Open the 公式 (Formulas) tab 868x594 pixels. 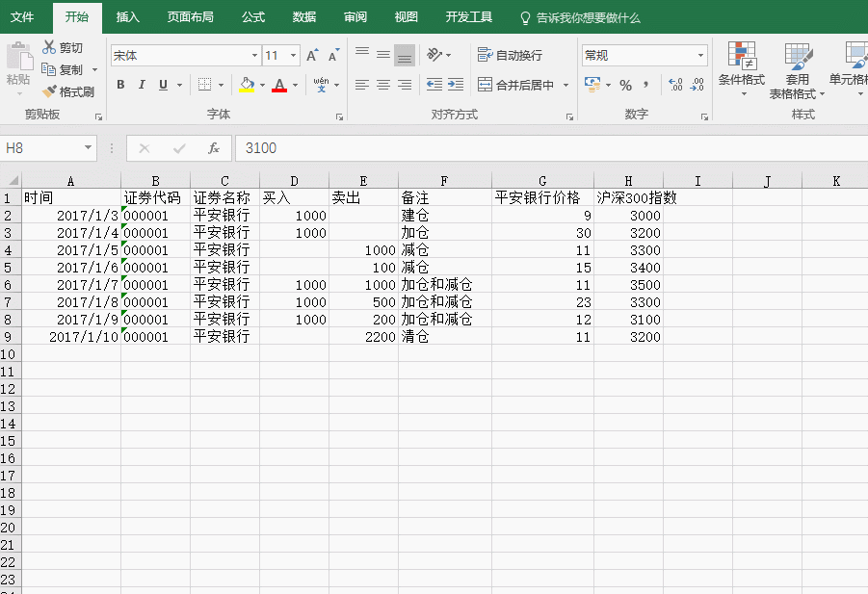[253, 17]
